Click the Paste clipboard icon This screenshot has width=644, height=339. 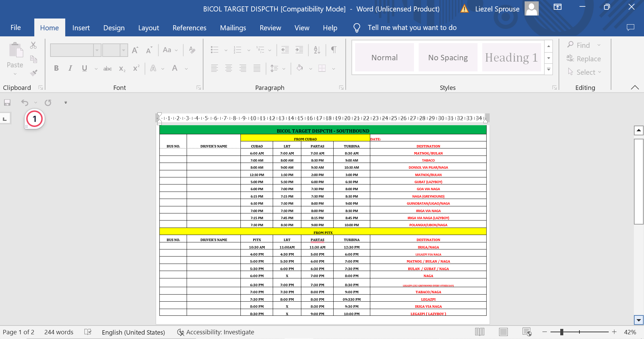[15, 50]
